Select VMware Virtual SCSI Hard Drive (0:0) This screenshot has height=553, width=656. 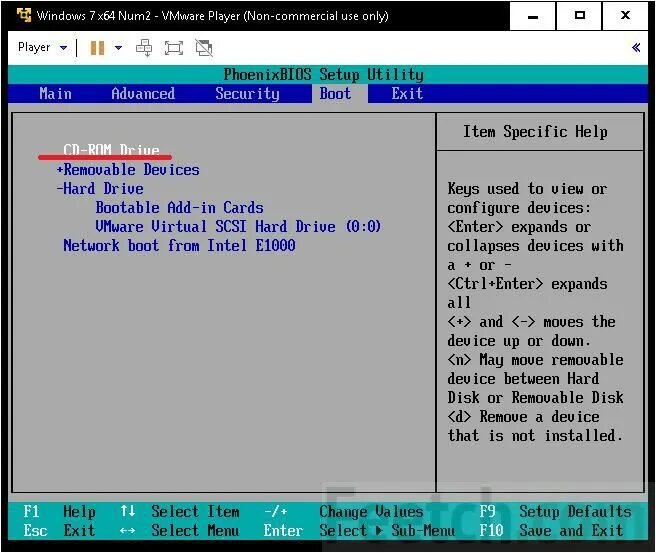pos(238,226)
